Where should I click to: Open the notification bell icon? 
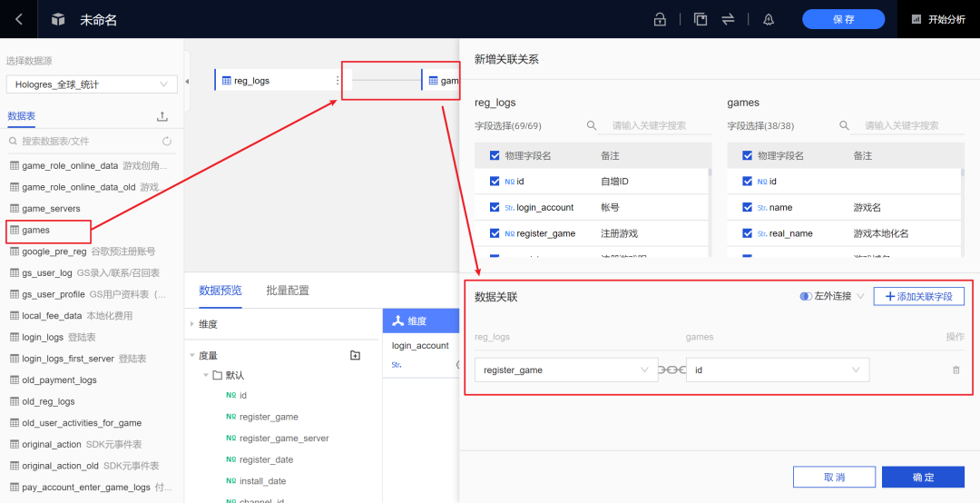click(769, 19)
